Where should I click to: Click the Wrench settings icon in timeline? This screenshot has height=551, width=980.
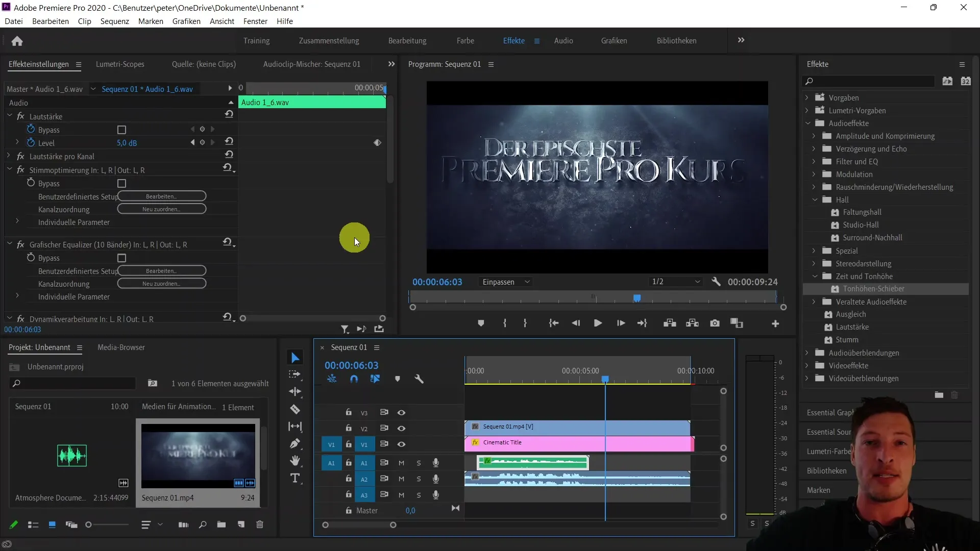click(x=420, y=379)
